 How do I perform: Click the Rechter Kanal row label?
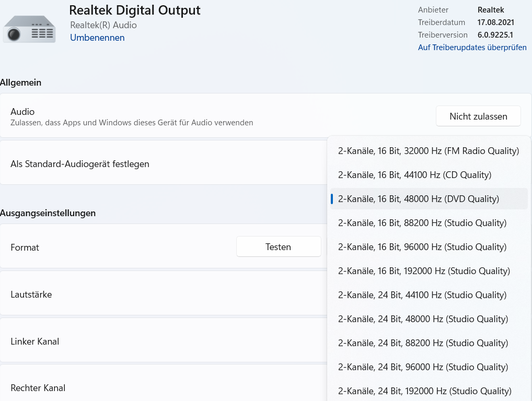click(38, 388)
